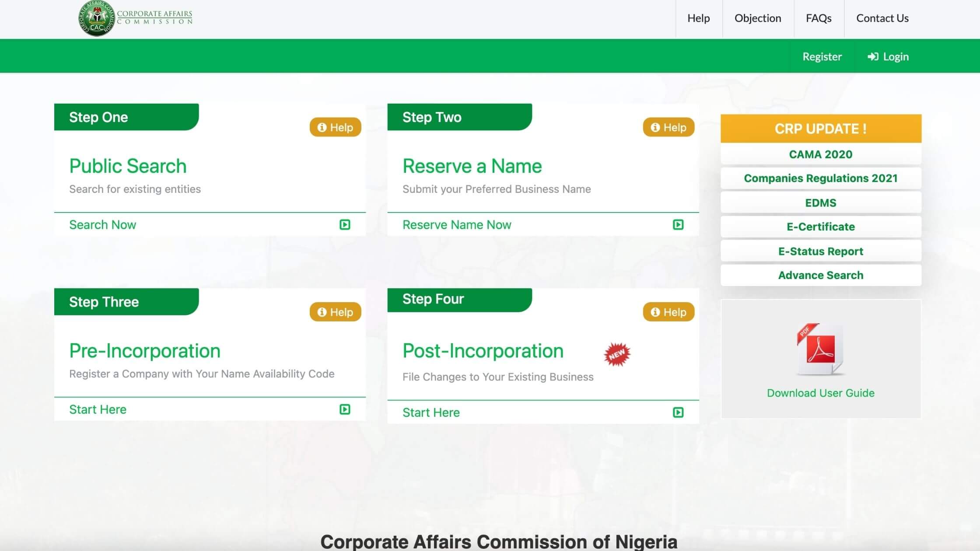Select the E-Status Report option
Screen dimensions: 980x551
(x=821, y=251)
